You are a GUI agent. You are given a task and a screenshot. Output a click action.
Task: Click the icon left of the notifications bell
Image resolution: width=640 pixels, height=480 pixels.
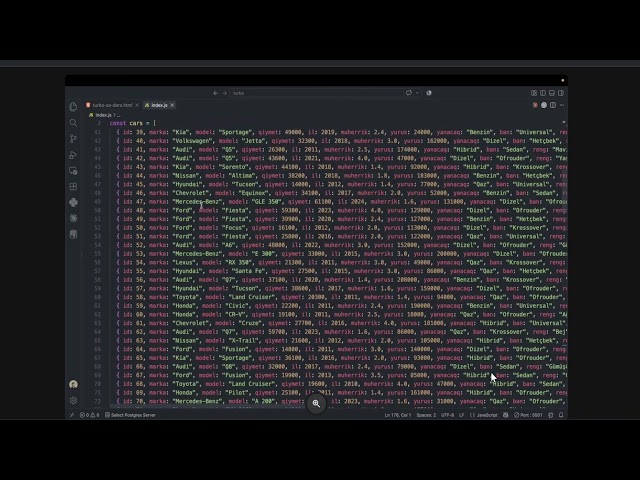click(x=551, y=415)
